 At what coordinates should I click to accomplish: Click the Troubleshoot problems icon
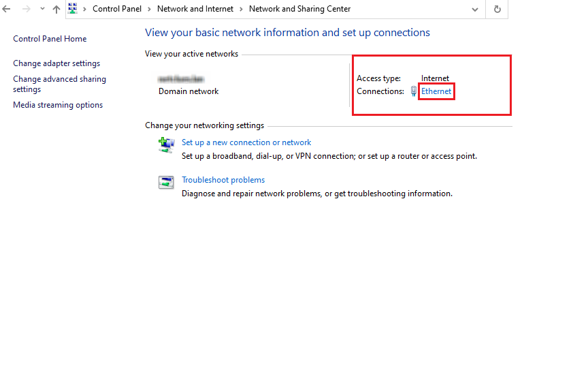pos(166,183)
